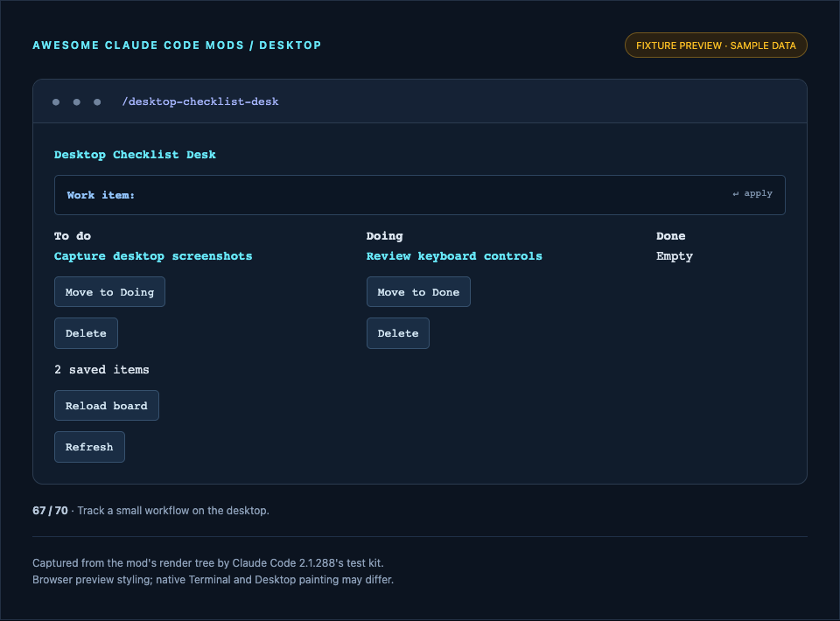
Task: Click the Doing column heading
Action: tap(384, 235)
